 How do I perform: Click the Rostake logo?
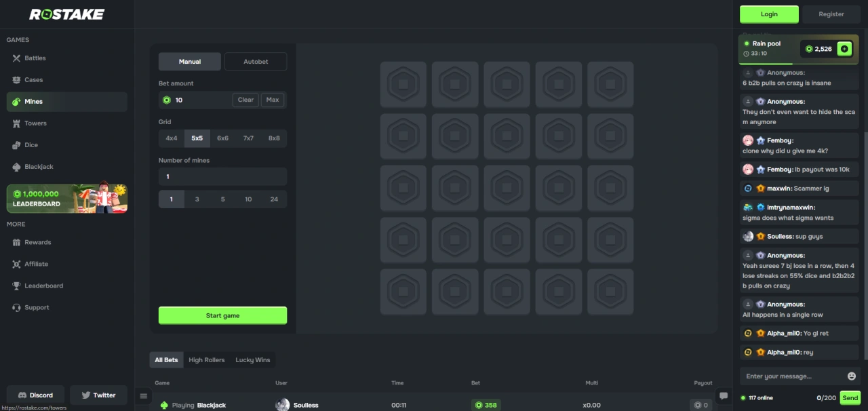pyautogui.click(x=66, y=14)
